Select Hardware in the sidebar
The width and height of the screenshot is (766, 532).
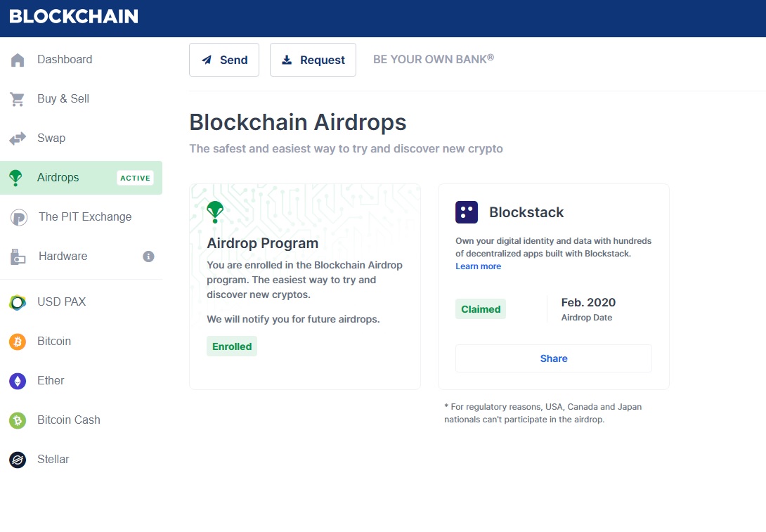point(63,257)
